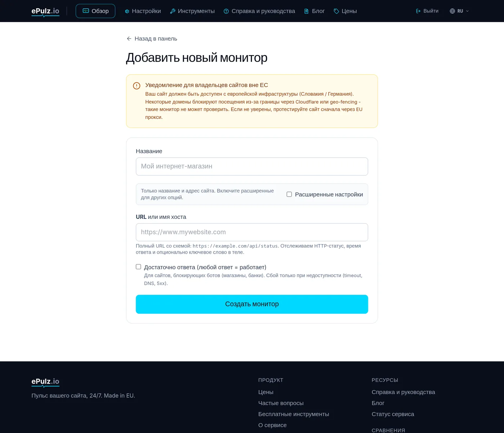Go to Настройки menu item
504x433 pixels.
(x=143, y=11)
